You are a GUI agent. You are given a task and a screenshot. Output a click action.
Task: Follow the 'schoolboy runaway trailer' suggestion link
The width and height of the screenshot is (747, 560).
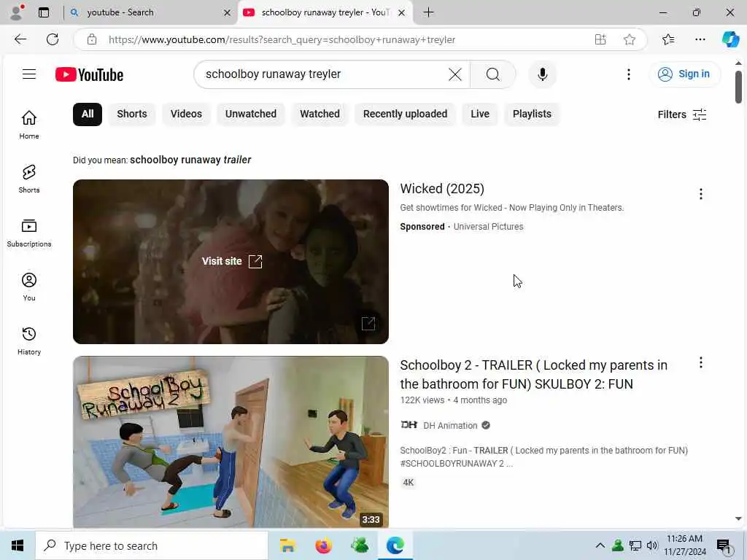(190, 160)
